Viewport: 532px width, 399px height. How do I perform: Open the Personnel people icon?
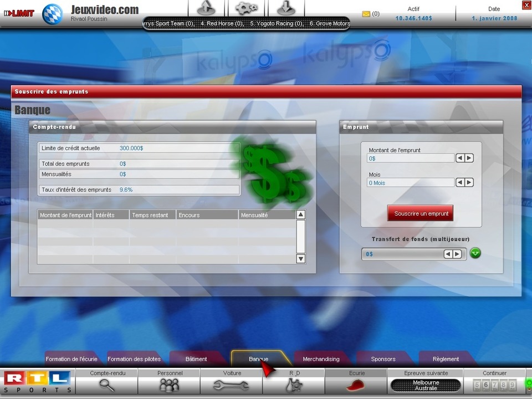click(x=169, y=385)
